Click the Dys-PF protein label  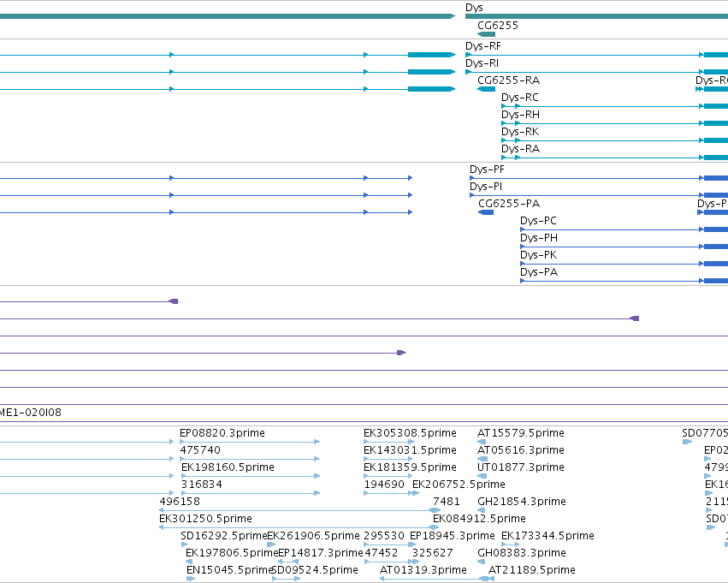click(487, 170)
